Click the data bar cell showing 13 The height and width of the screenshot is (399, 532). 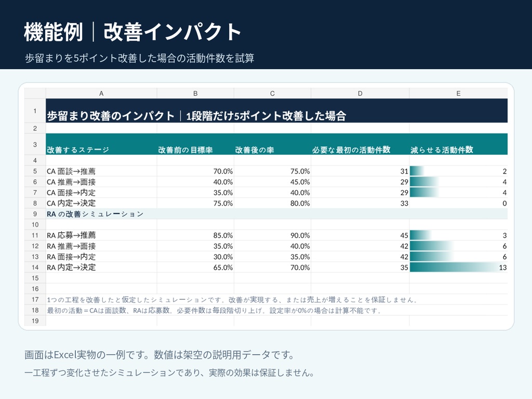(x=458, y=268)
